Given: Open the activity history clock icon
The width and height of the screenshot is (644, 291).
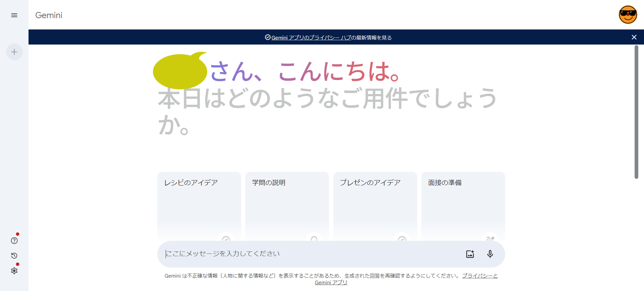Looking at the screenshot, I should 14,256.
